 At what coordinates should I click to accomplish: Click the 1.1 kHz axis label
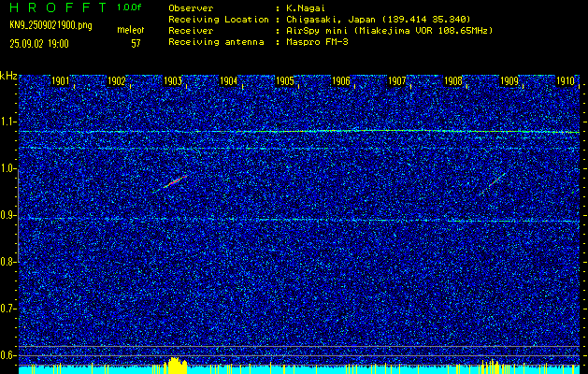pos(7,122)
